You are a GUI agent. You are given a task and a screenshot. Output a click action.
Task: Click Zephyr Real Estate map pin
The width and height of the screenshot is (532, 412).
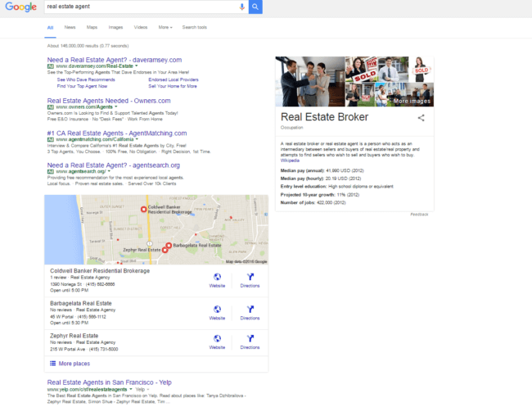click(165, 250)
